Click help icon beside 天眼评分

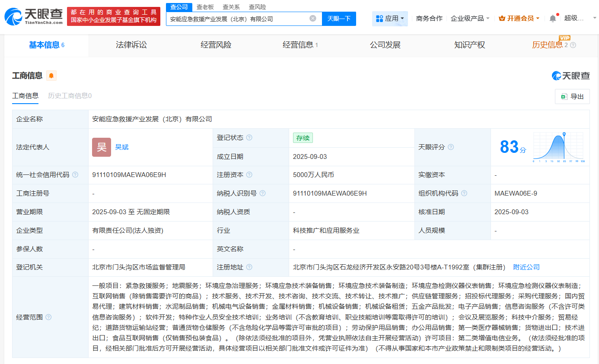(x=451, y=147)
